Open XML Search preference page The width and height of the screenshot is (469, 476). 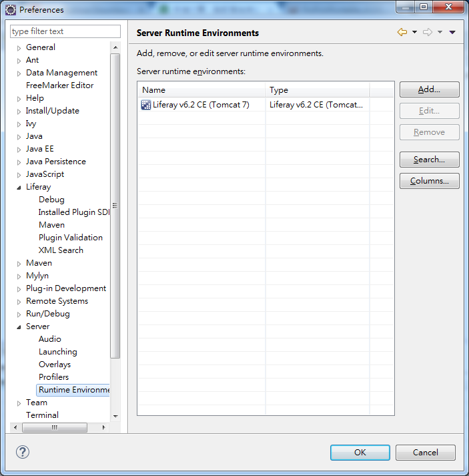61,250
